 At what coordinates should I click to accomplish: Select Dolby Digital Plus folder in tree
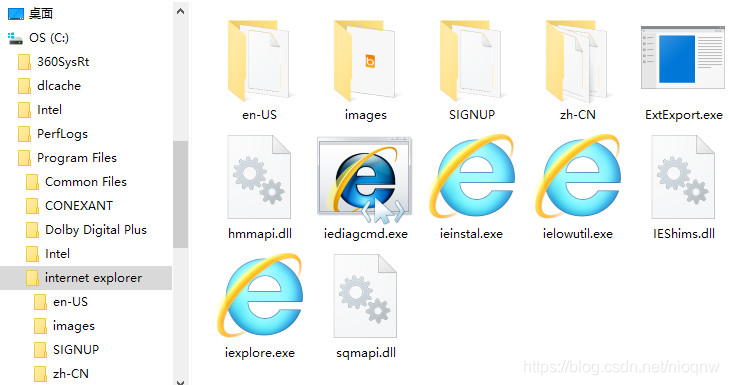coord(86,230)
